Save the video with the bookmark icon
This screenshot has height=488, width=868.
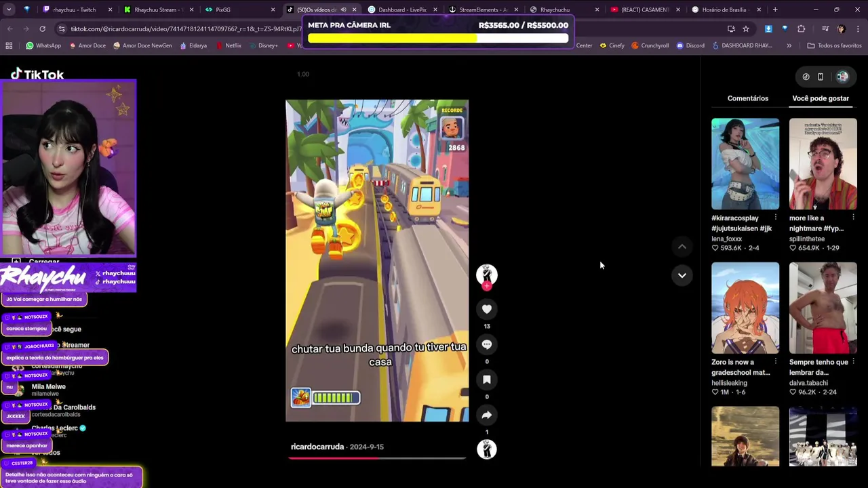pyautogui.click(x=487, y=380)
